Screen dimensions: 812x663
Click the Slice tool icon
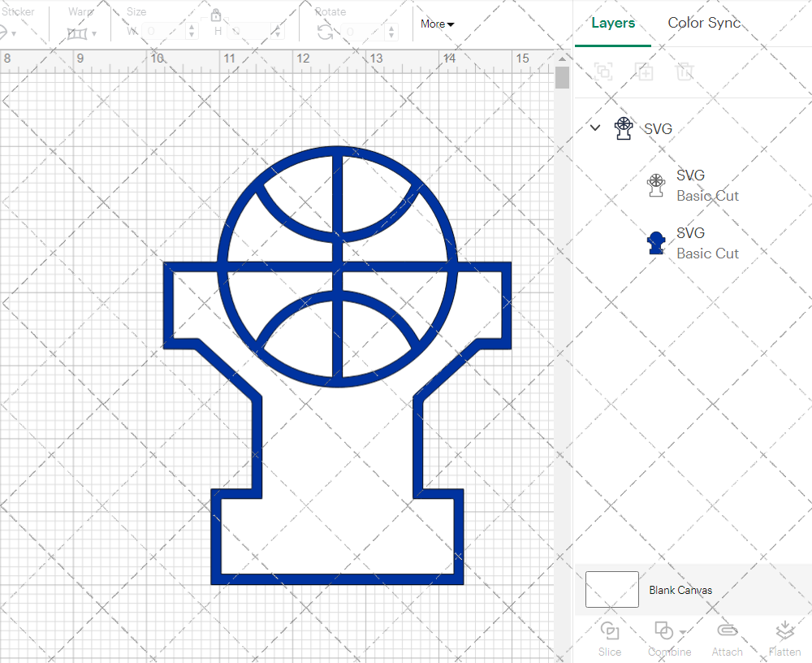point(609,631)
